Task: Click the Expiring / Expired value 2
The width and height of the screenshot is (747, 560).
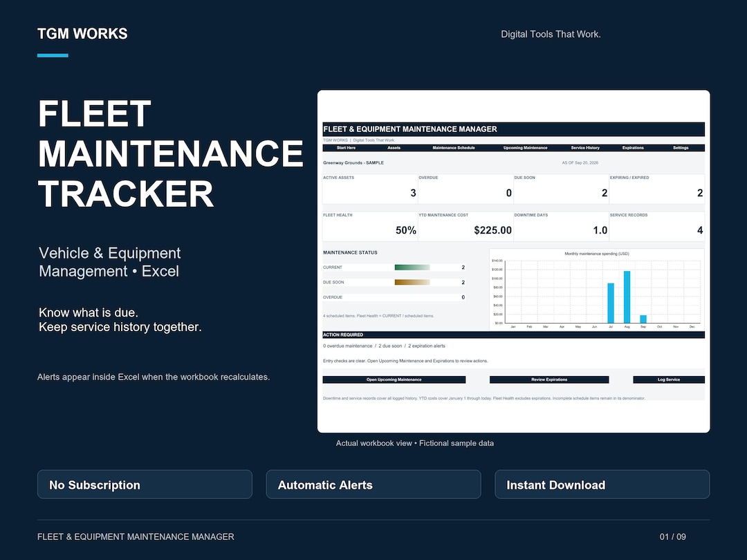Action: (x=700, y=193)
